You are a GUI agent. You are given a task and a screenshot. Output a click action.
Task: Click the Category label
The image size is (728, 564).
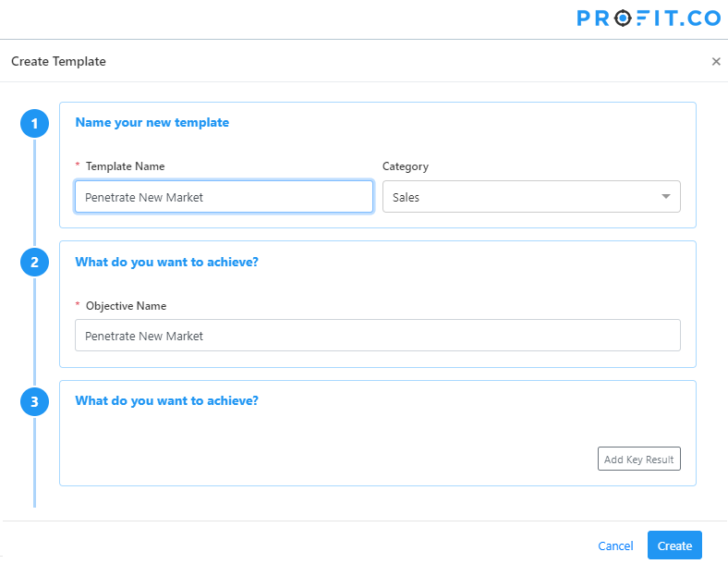(406, 166)
